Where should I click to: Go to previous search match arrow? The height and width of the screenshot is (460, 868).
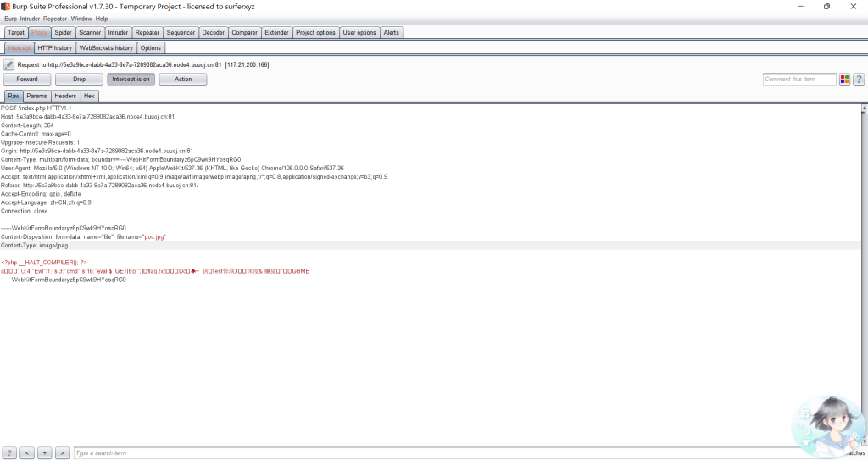[27, 453]
